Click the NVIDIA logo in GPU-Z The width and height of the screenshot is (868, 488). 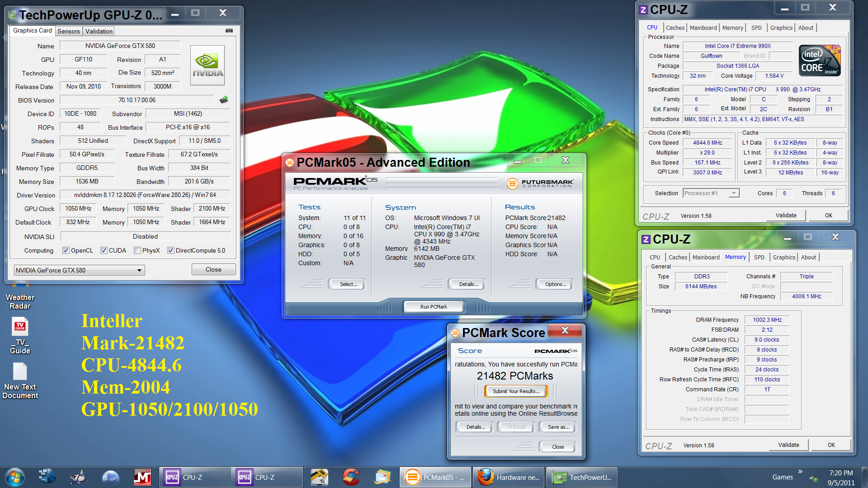(x=208, y=66)
